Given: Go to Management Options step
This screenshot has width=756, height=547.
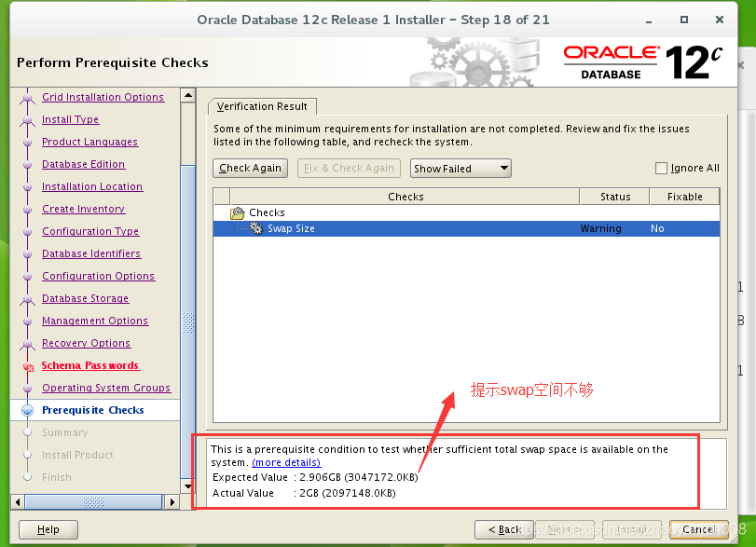Looking at the screenshot, I should (x=95, y=321).
